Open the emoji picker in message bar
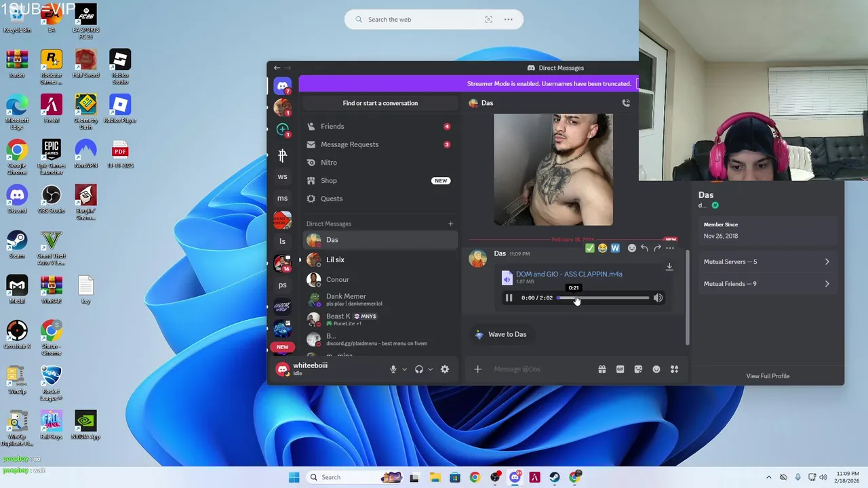Image resolution: width=868 pixels, height=488 pixels. (656, 369)
